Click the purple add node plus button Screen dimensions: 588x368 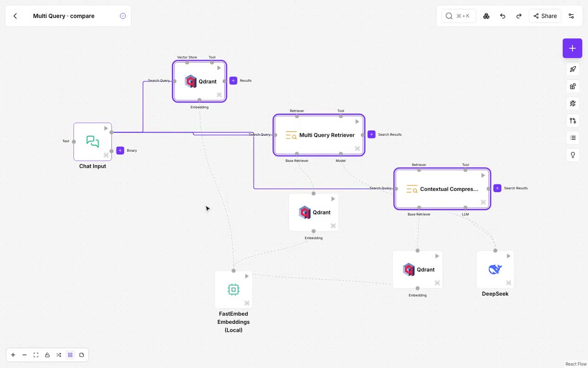(x=572, y=48)
